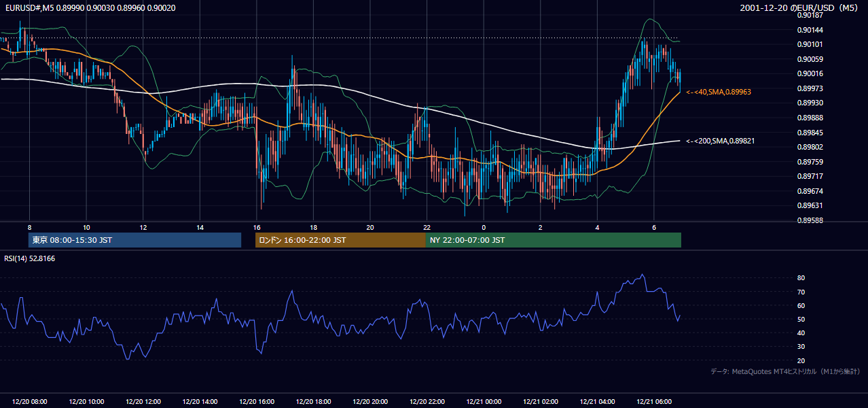Screen dimensions: 868x408
Task: Click hour tick 4 under the price chart
Action: 597,227
